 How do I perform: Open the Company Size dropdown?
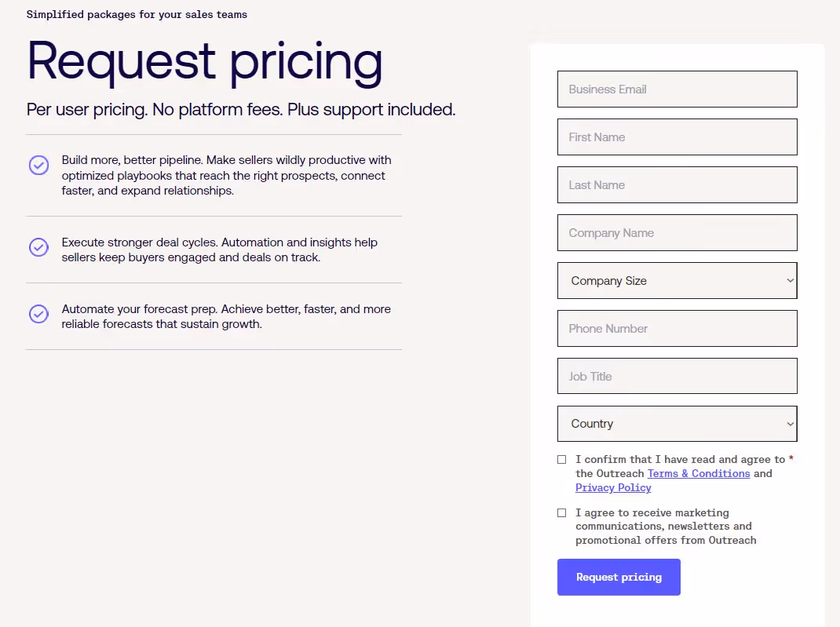tap(677, 280)
